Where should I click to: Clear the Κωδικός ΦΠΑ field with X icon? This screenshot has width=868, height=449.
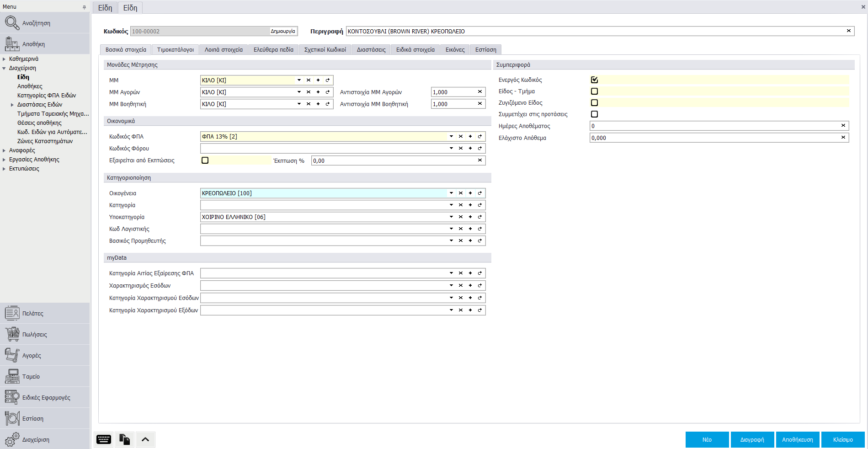(461, 136)
